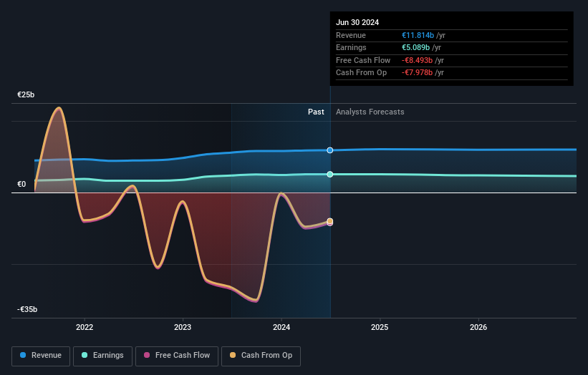The image size is (588, 375).
Task: Click the Past label on the chart
Action: [316, 112]
